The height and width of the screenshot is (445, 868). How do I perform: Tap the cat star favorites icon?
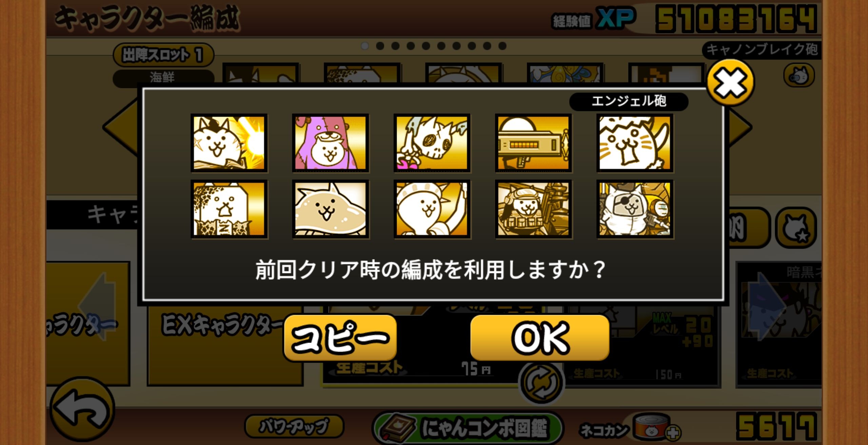coord(796,228)
